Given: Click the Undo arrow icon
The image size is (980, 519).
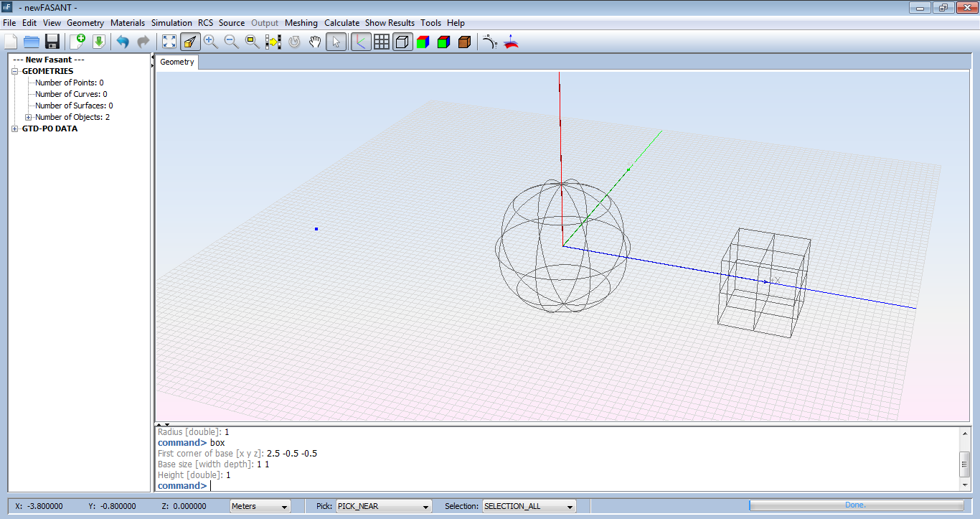Looking at the screenshot, I should tap(122, 42).
